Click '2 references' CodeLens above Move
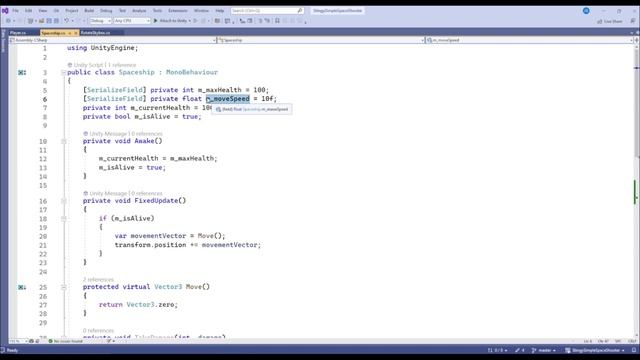 (x=98, y=280)
